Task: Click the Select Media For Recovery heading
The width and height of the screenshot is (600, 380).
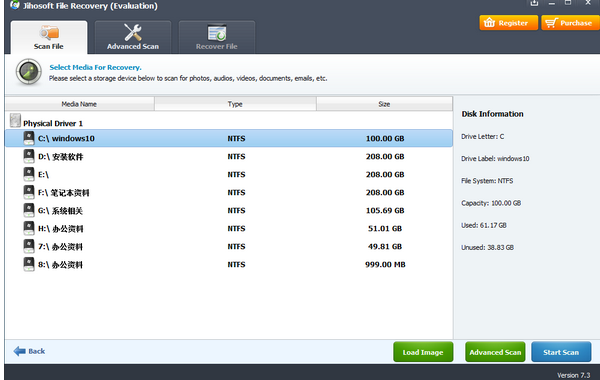Action: pos(95,67)
